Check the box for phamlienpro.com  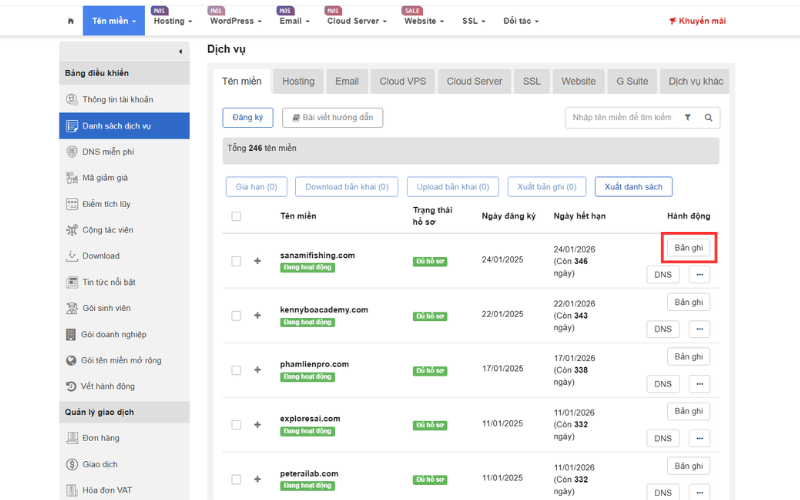point(236,370)
